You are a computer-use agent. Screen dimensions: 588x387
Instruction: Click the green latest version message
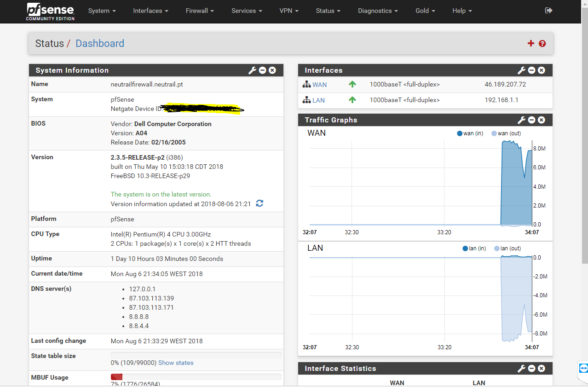pyautogui.click(x=161, y=194)
